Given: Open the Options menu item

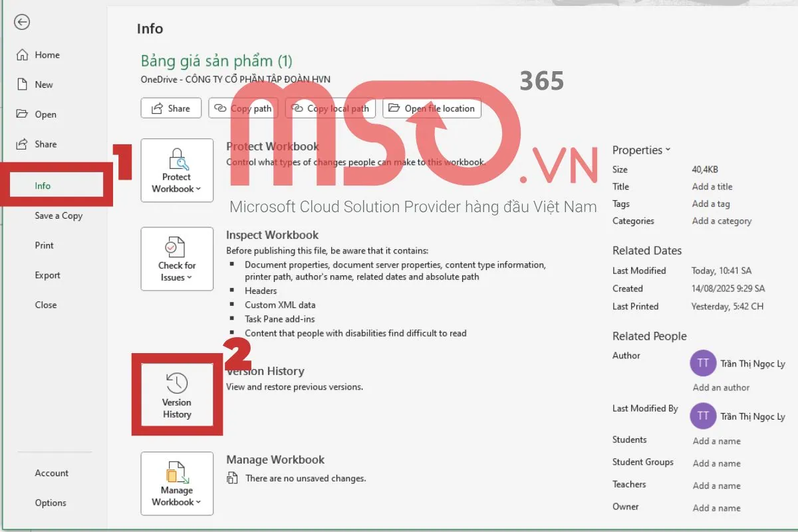Looking at the screenshot, I should tap(51, 503).
